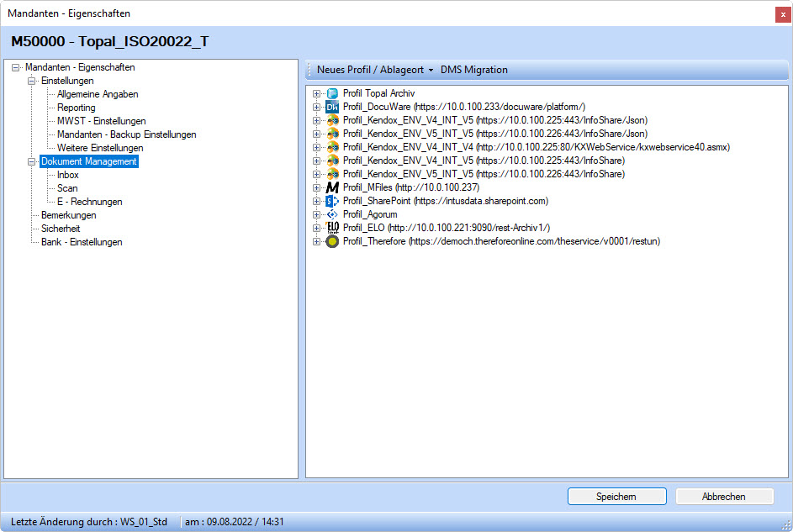Viewport: 793px width, 532px height.
Task: Click the DocuWare profile icon
Action: point(332,108)
